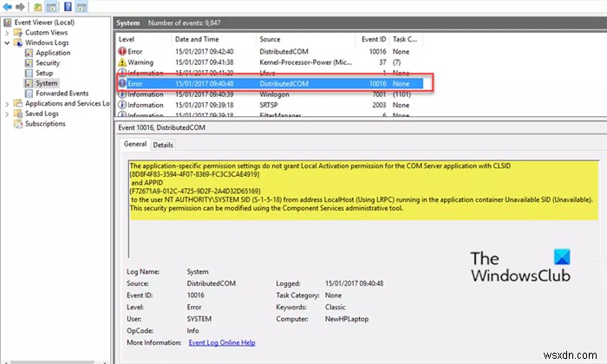607x364 pixels.
Task: Click the Forwarded Events log icon
Action: pos(29,94)
